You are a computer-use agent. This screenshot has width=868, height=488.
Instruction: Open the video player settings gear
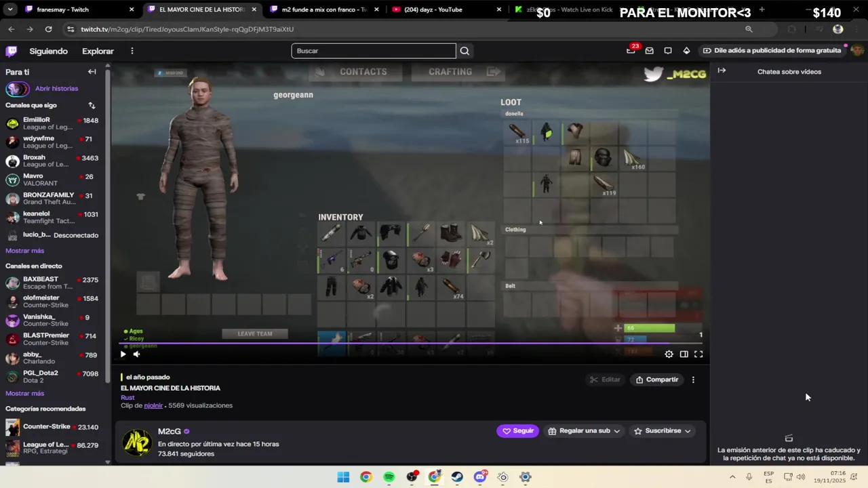point(669,354)
